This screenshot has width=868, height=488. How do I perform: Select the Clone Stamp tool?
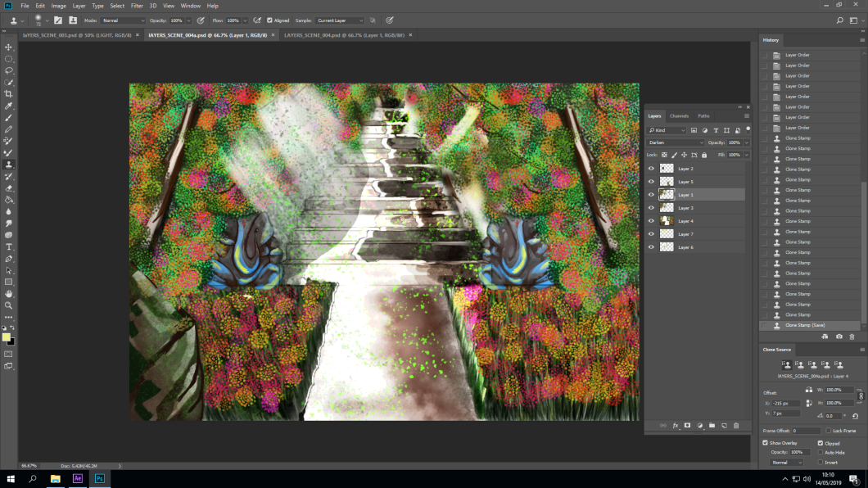(x=9, y=165)
